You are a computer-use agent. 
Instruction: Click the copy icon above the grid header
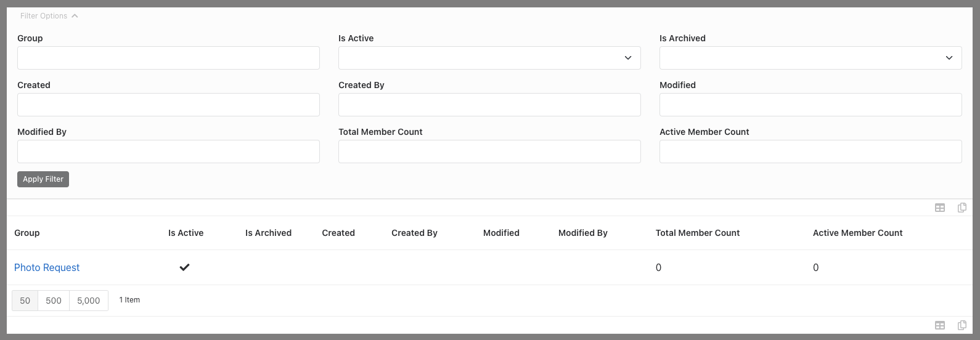962,208
